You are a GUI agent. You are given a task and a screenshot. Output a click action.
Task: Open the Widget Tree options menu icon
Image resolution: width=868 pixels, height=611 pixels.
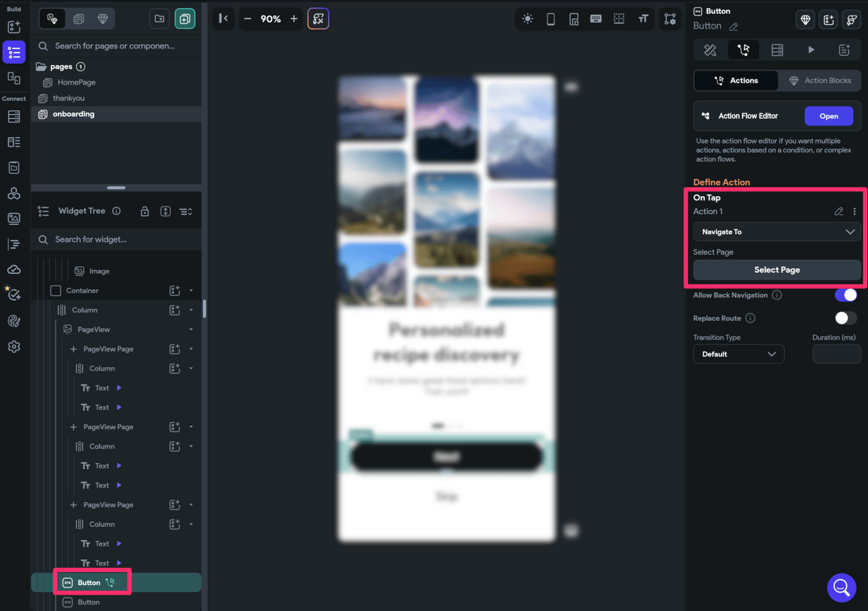[186, 211]
